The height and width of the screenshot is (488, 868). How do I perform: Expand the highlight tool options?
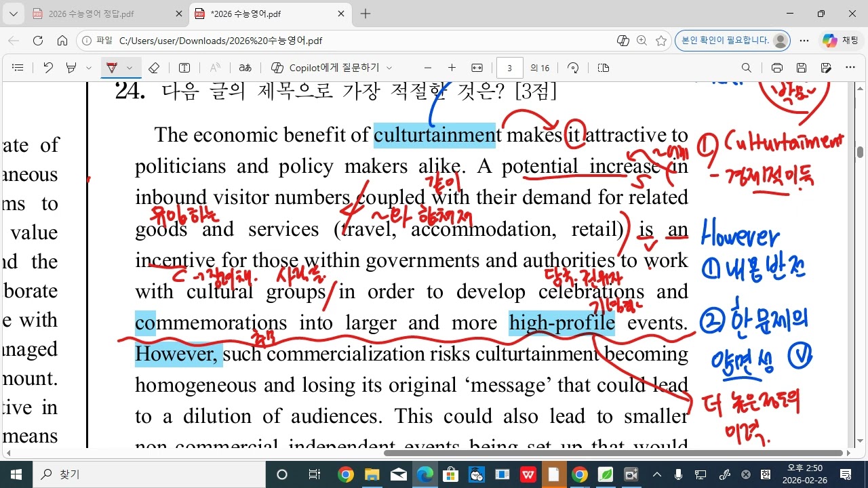coord(89,68)
